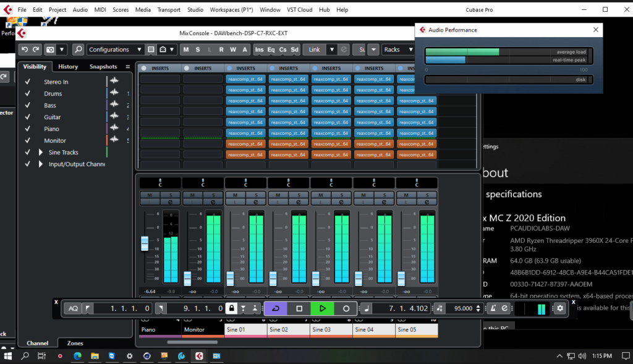This screenshot has height=364, width=633.
Task: Toggle the cycle loop button in transport
Action: click(x=276, y=308)
